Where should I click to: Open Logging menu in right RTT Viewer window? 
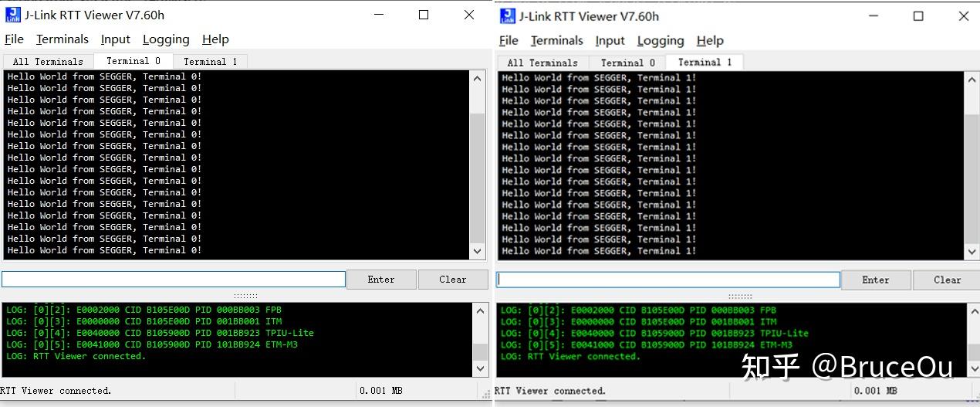tap(661, 40)
